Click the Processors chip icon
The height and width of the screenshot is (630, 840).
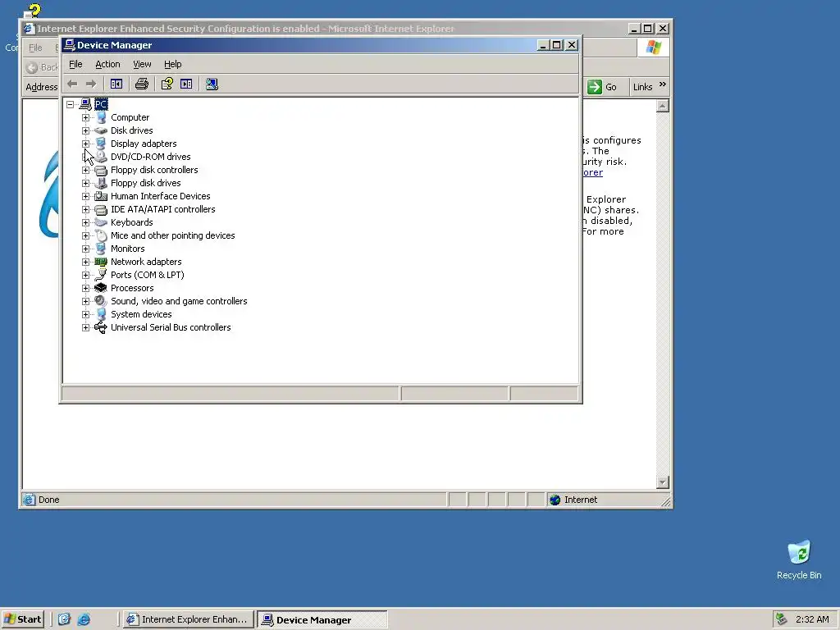click(101, 288)
